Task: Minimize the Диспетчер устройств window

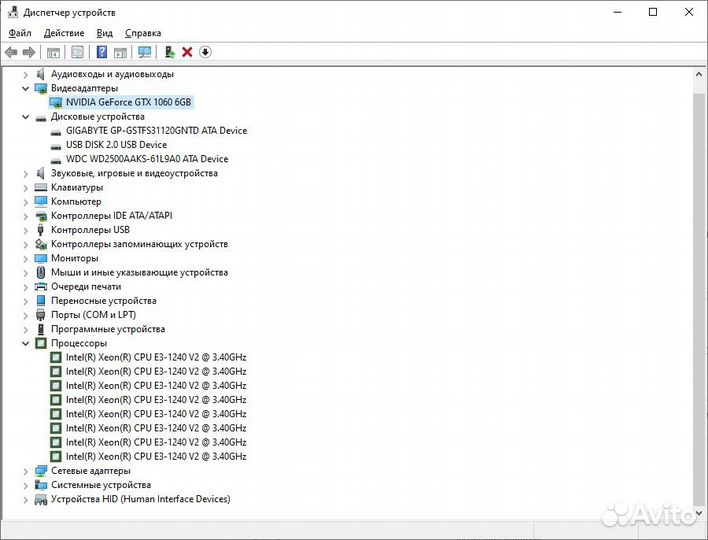Action: pyautogui.click(x=618, y=12)
